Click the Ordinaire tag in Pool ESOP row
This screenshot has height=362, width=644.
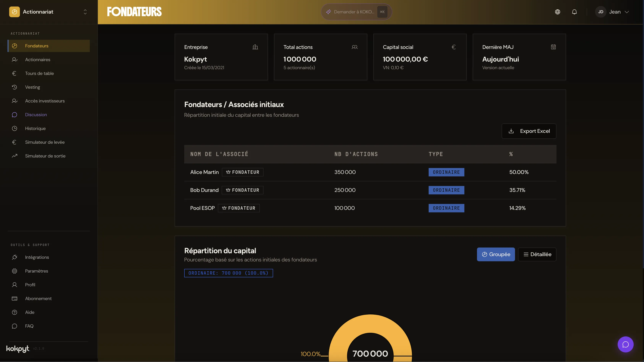446,208
